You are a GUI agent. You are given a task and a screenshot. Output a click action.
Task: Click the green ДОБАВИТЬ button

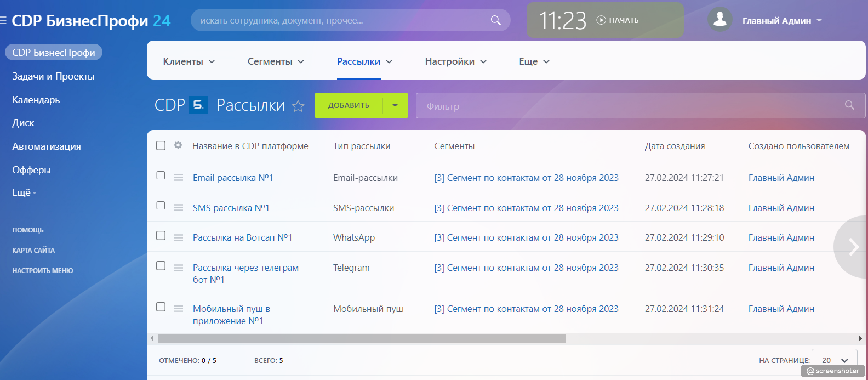[349, 105]
